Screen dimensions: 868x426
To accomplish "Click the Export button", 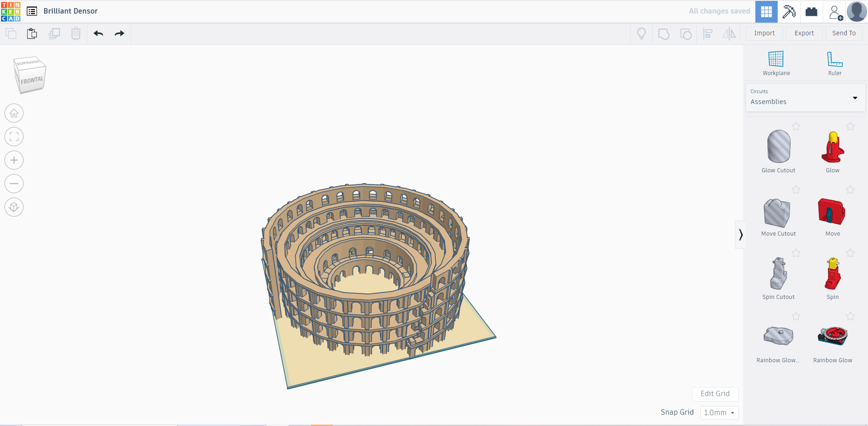I will [804, 33].
